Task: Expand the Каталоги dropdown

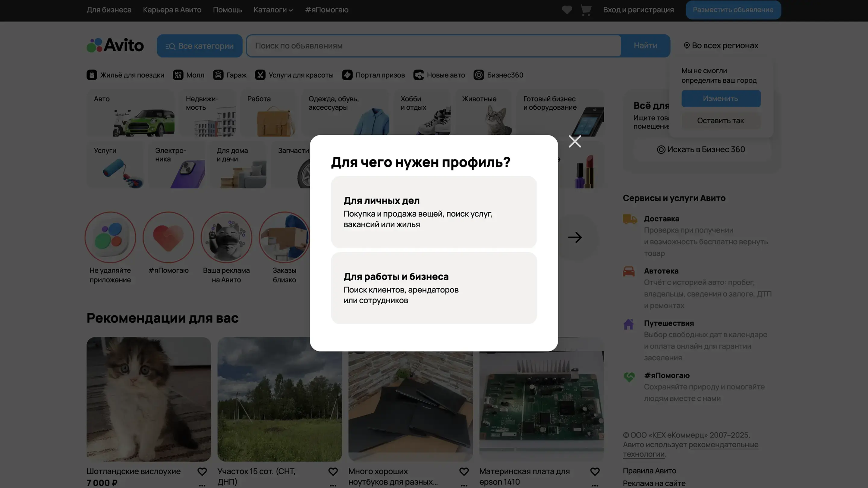Action: tap(273, 10)
